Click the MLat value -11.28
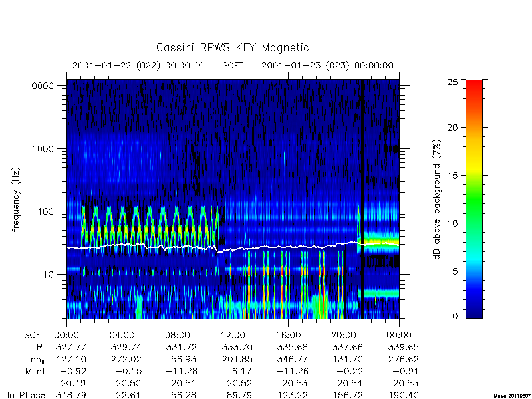 [182, 371]
